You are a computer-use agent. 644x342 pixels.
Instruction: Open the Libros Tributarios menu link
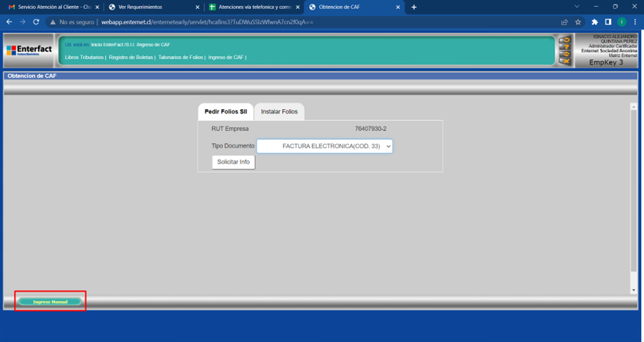(x=84, y=57)
